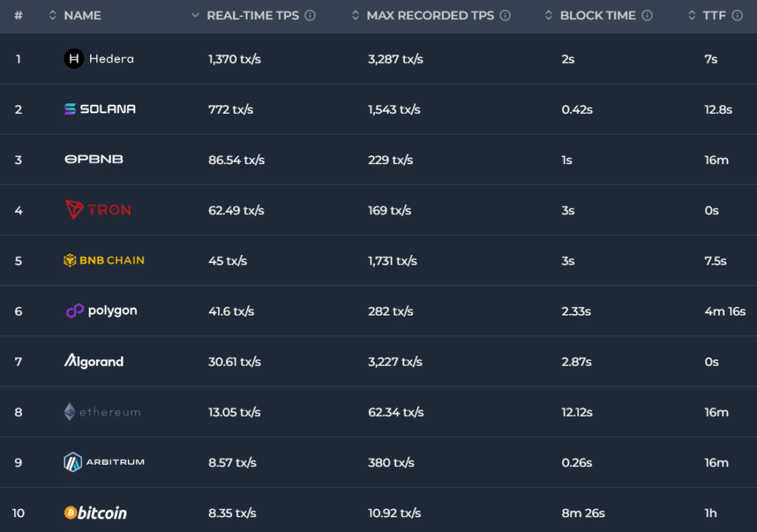
Task: Click the rank number column header
Action: [18, 16]
